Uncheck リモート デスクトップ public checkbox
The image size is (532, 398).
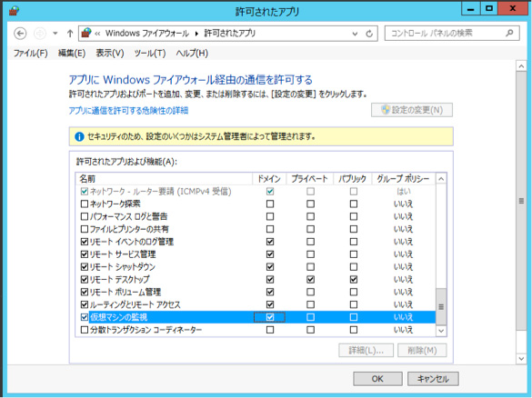[x=354, y=279]
